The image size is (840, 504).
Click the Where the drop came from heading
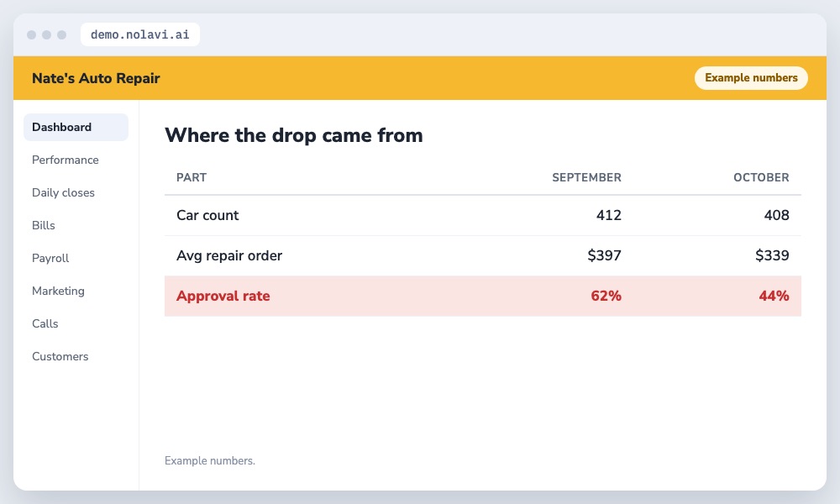click(293, 135)
